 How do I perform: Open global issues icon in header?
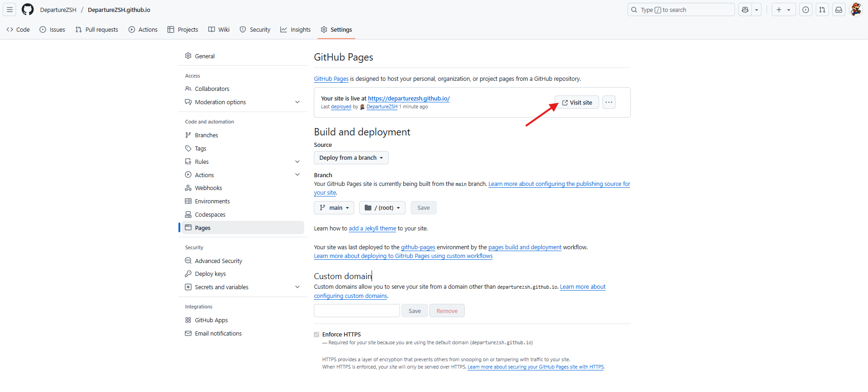pyautogui.click(x=806, y=10)
